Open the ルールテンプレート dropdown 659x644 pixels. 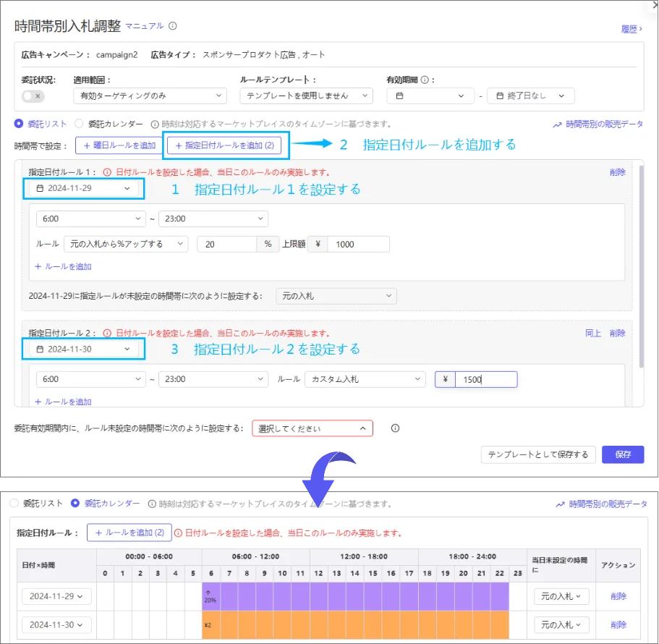click(x=307, y=96)
